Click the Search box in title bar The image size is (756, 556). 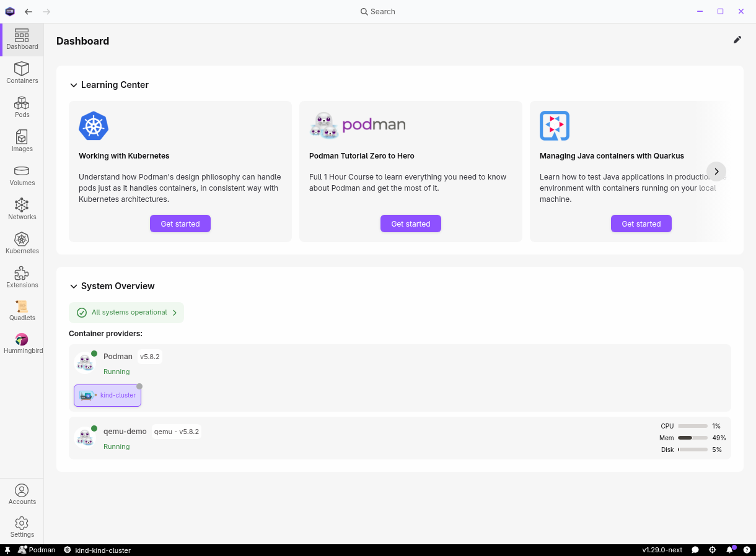[x=378, y=11]
